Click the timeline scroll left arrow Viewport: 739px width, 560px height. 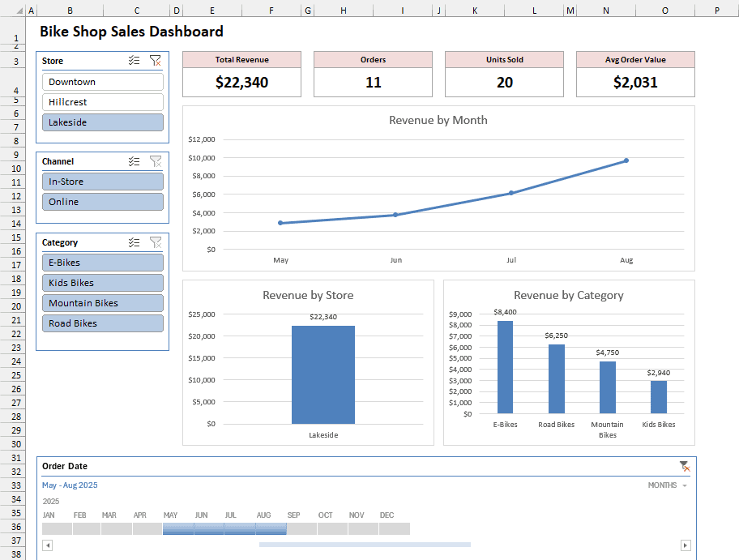coord(47,545)
